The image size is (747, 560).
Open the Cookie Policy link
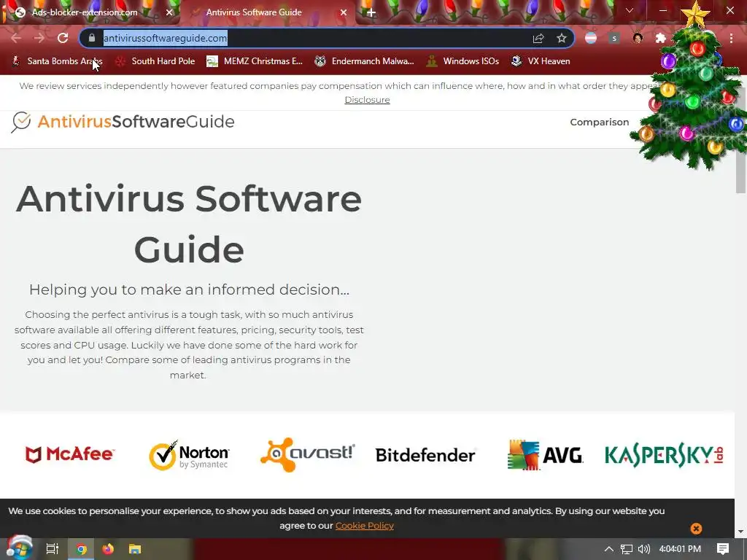click(365, 526)
